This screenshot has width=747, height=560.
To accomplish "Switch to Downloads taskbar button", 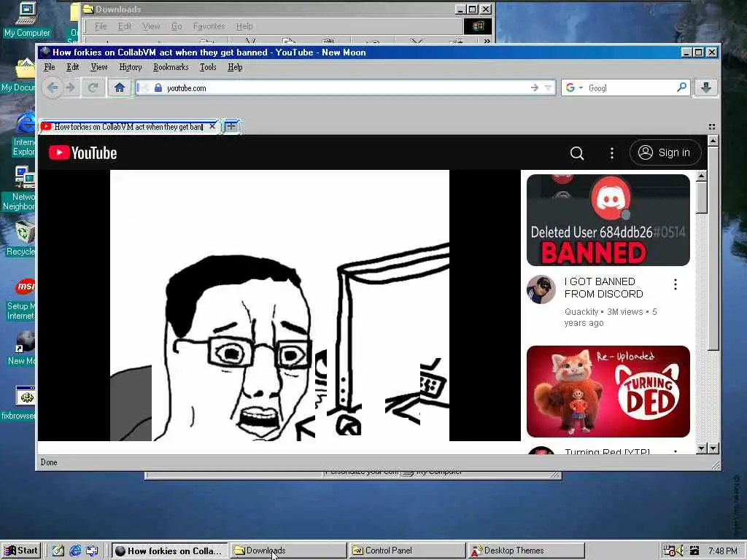I will point(288,551).
